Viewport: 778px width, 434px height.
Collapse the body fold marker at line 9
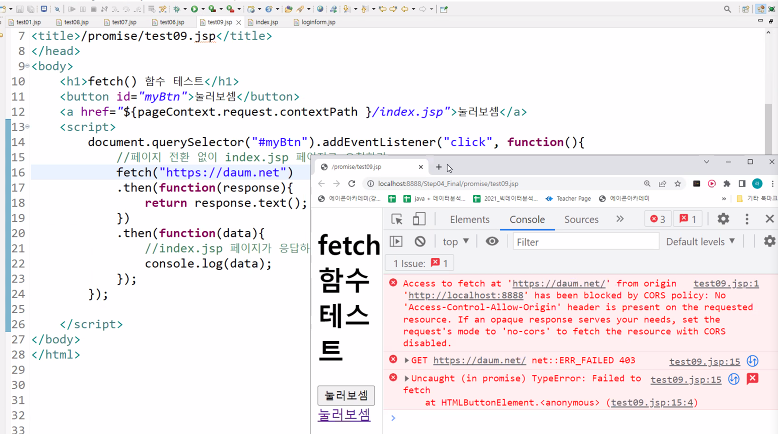point(28,66)
